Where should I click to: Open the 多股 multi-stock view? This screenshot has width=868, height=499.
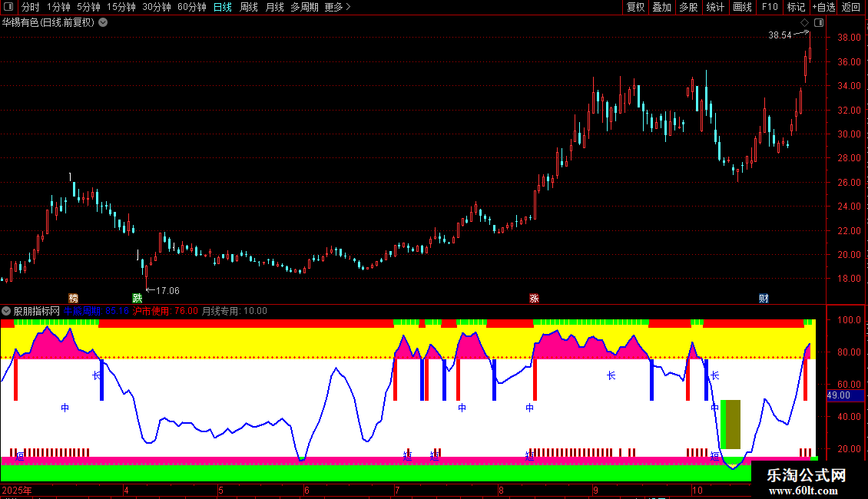(688, 7)
